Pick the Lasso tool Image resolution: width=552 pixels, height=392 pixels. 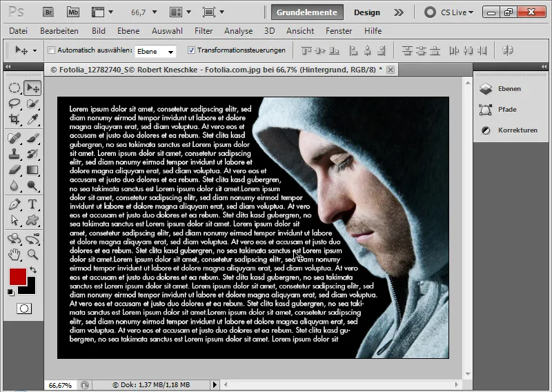(14, 104)
